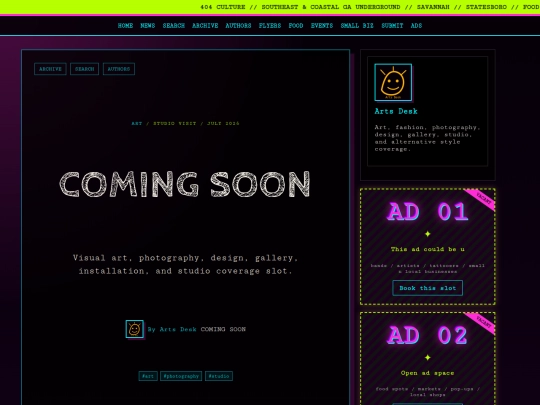Click the star icon under AD 01

click(428, 234)
